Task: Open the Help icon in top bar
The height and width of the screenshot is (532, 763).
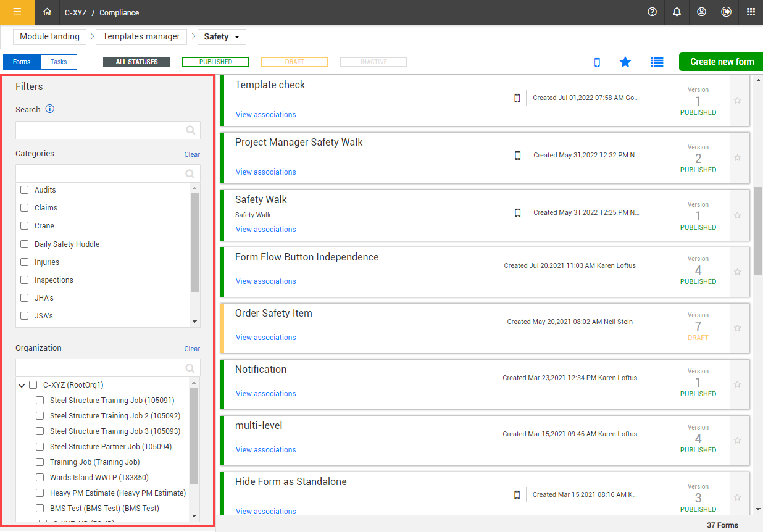Action: coord(652,12)
